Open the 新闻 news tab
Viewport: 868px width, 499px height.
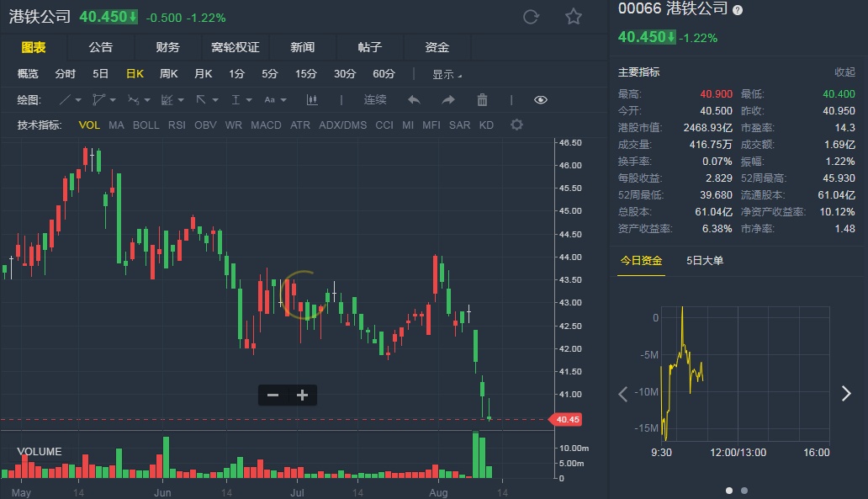coord(302,47)
